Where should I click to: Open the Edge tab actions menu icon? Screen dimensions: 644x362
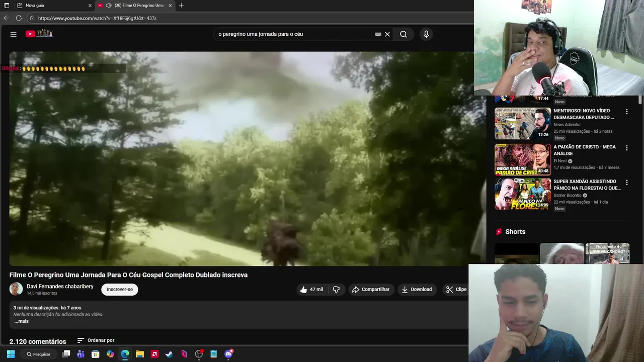pyautogui.click(x=7, y=6)
